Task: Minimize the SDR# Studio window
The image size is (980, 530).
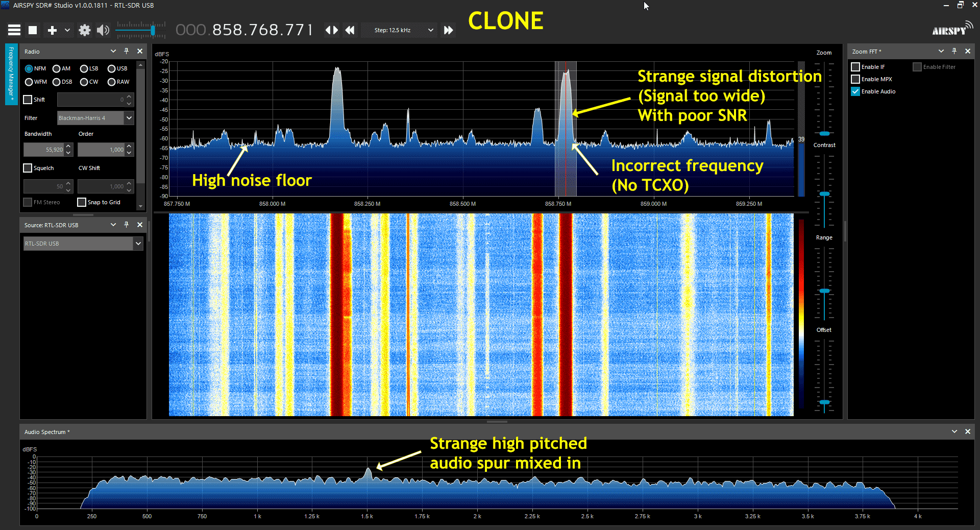Action: (946, 5)
